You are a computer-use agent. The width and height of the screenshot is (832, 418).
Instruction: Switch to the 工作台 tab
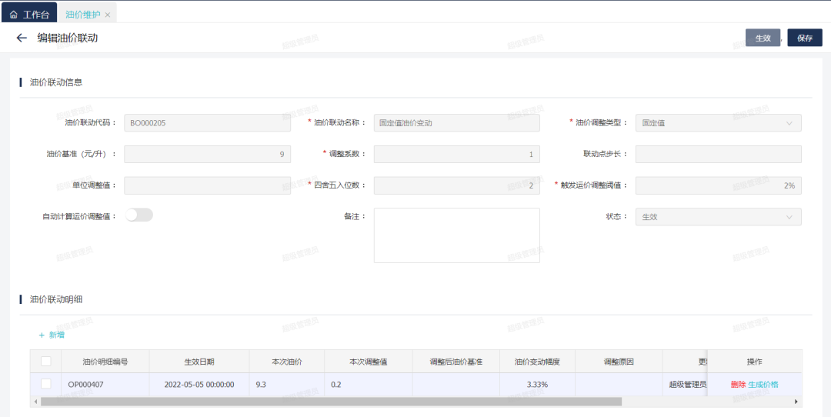[35, 15]
